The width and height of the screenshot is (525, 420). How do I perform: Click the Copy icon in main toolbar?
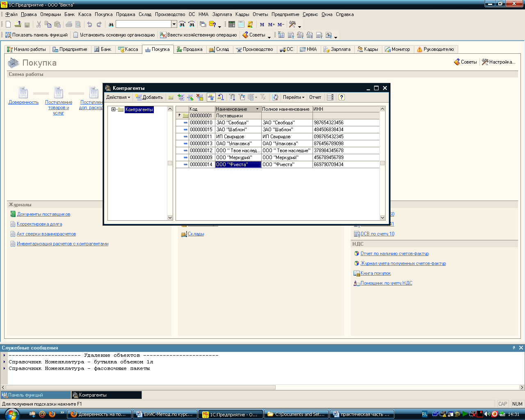pyautogui.click(x=48, y=25)
